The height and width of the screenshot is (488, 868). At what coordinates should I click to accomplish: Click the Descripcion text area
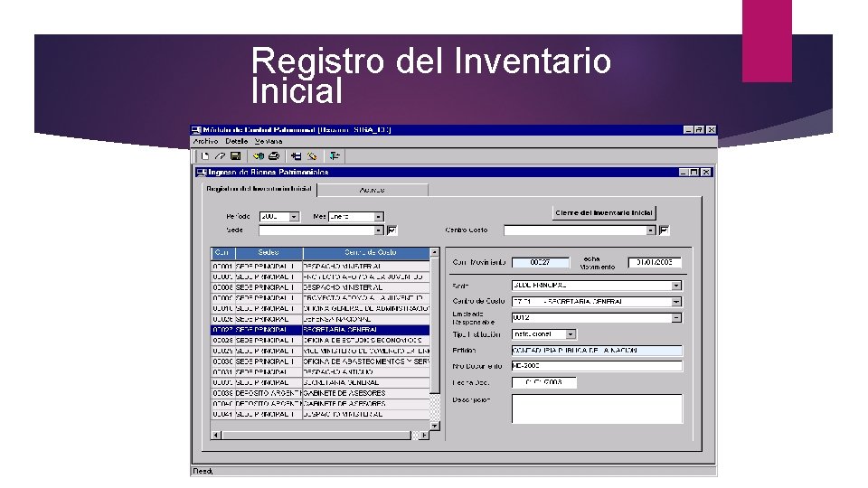pos(597,408)
